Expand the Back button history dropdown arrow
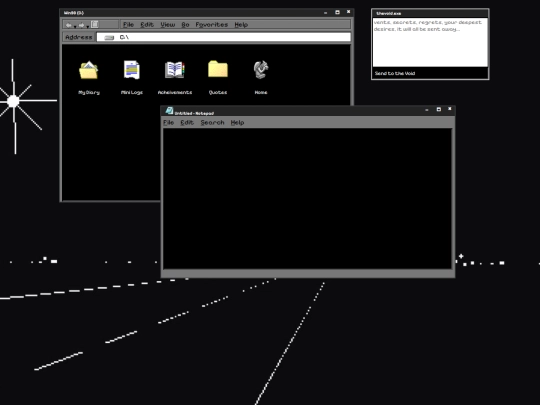The width and height of the screenshot is (540, 405). click(x=75, y=26)
